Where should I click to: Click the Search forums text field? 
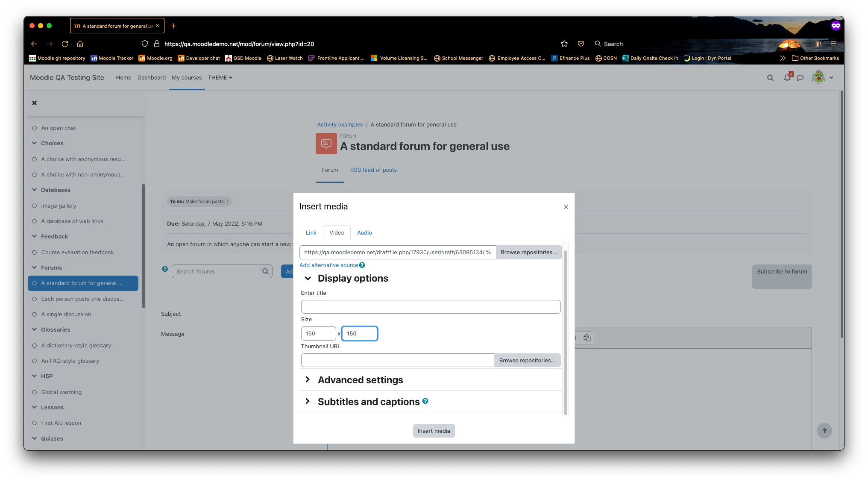coord(215,271)
